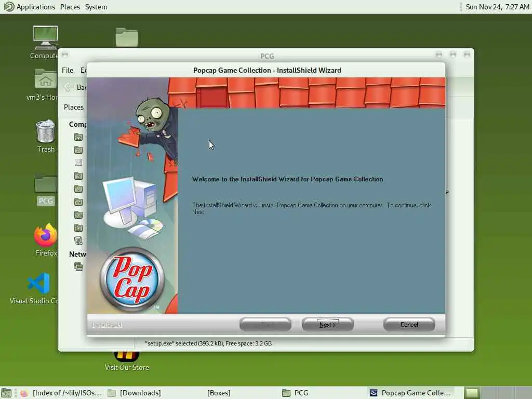The height and width of the screenshot is (399, 532).
Task: Click the welcome heading text in the wizard
Action: coord(287,179)
